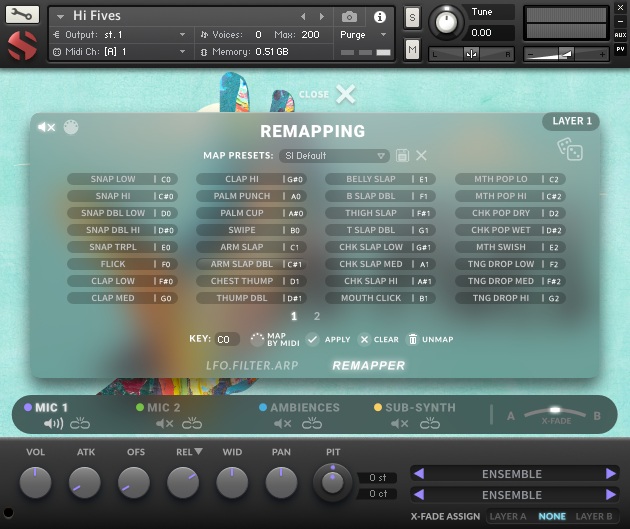Open the Layer 1 selector
The height and width of the screenshot is (529, 630).
point(571,121)
